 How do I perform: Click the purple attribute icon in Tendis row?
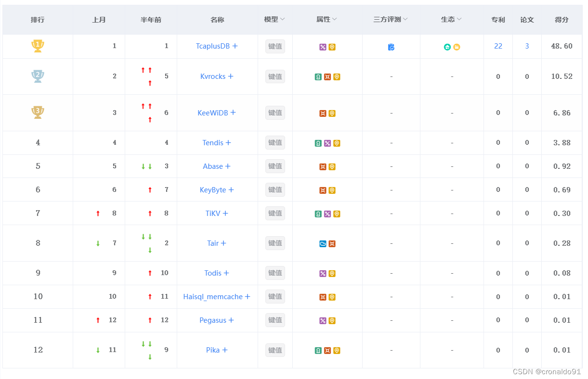tap(327, 143)
